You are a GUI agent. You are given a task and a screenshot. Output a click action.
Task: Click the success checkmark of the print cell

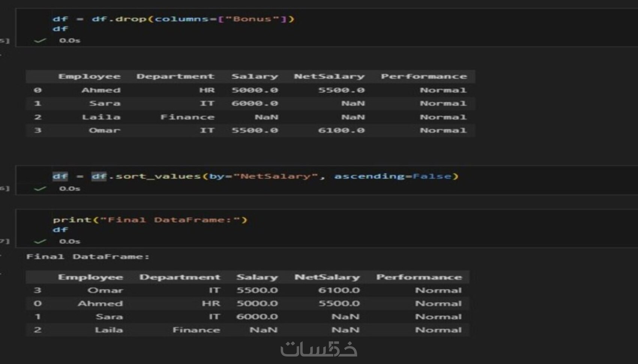tap(40, 241)
